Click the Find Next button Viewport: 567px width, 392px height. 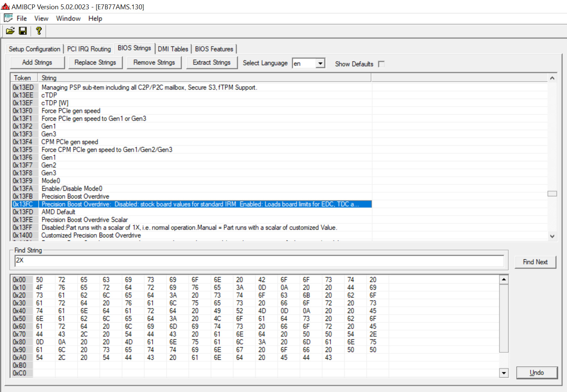[x=535, y=262]
